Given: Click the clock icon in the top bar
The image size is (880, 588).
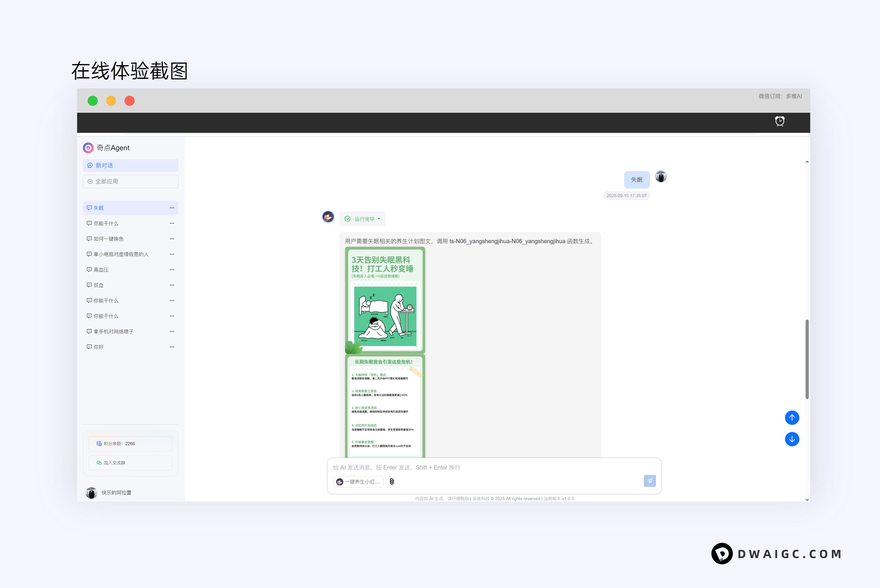Looking at the screenshot, I should pyautogui.click(x=779, y=122).
